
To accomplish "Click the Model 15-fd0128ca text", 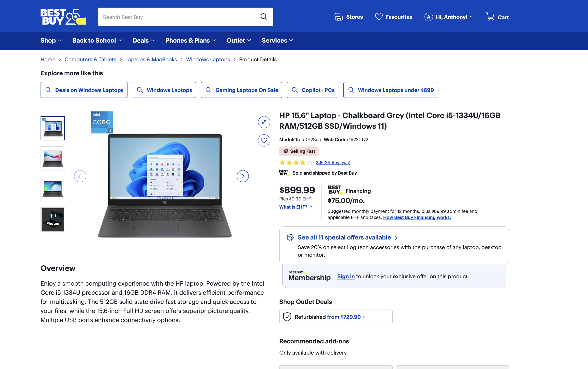I will 300,140.
